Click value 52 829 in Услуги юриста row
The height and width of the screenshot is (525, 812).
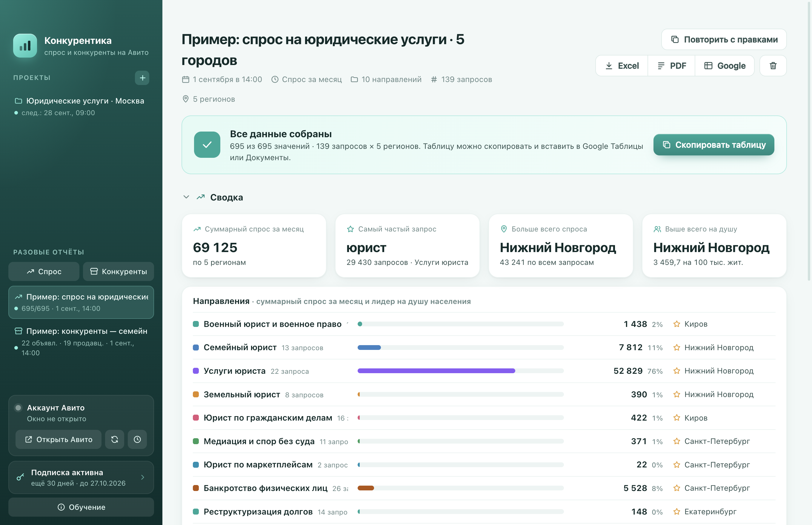[628, 371]
